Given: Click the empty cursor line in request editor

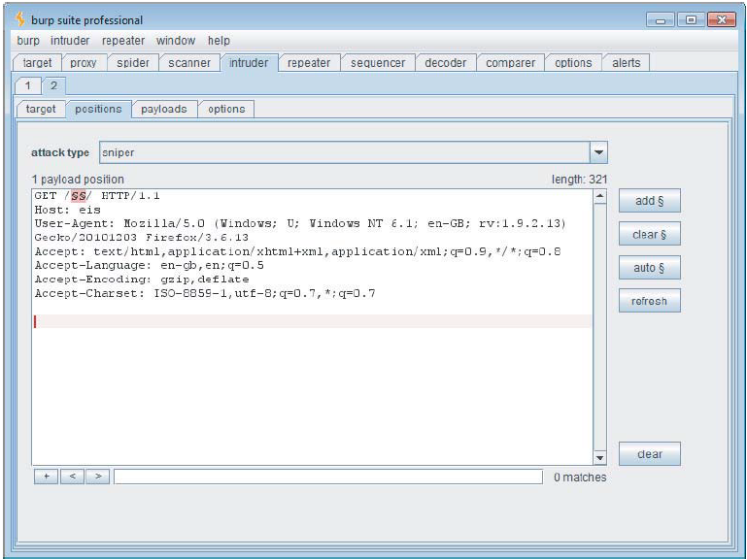Looking at the screenshot, I should click(x=312, y=321).
